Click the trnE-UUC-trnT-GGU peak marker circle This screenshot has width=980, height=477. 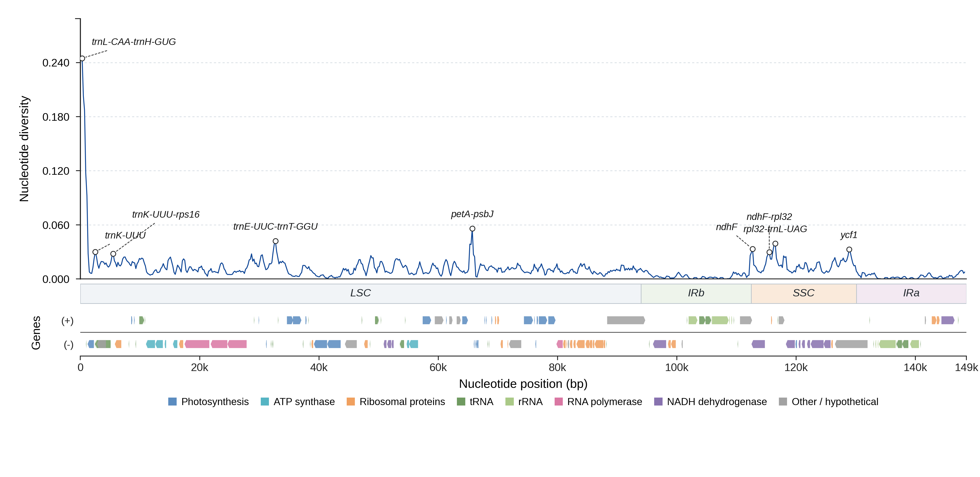point(275,241)
